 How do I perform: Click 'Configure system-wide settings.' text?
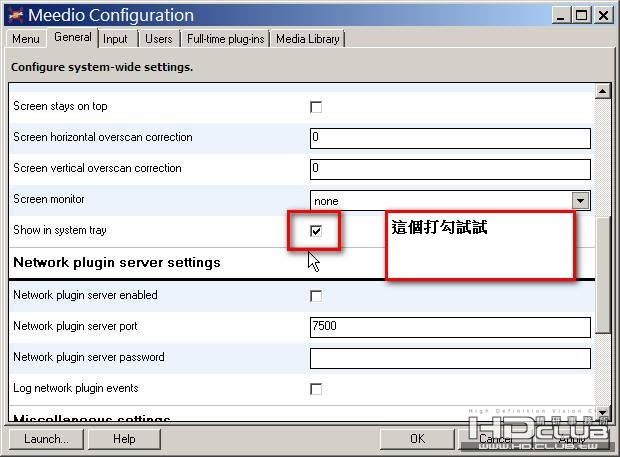click(102, 67)
